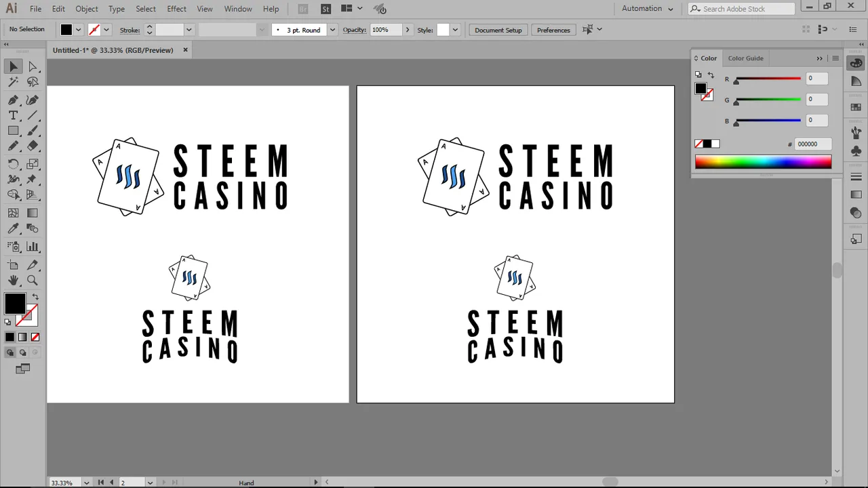Enable Draw Behind mode
Viewport: 868px width, 488px height.
pyautogui.click(x=23, y=352)
